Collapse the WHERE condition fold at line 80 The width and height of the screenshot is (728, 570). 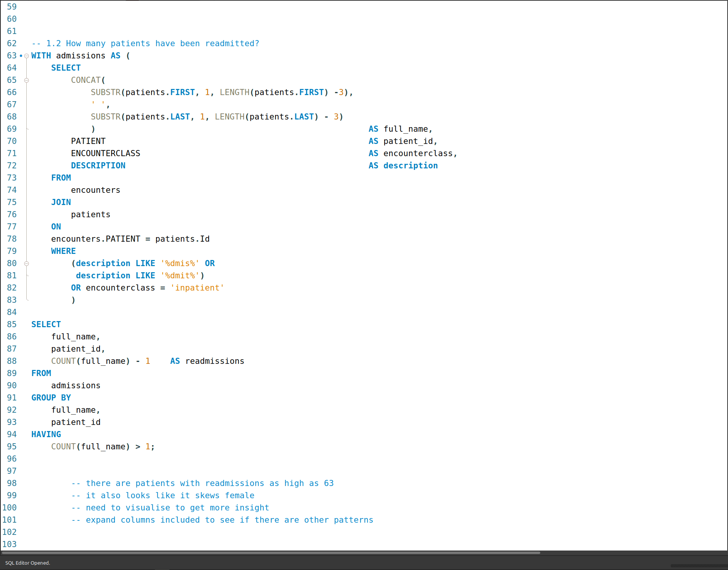tap(26, 264)
